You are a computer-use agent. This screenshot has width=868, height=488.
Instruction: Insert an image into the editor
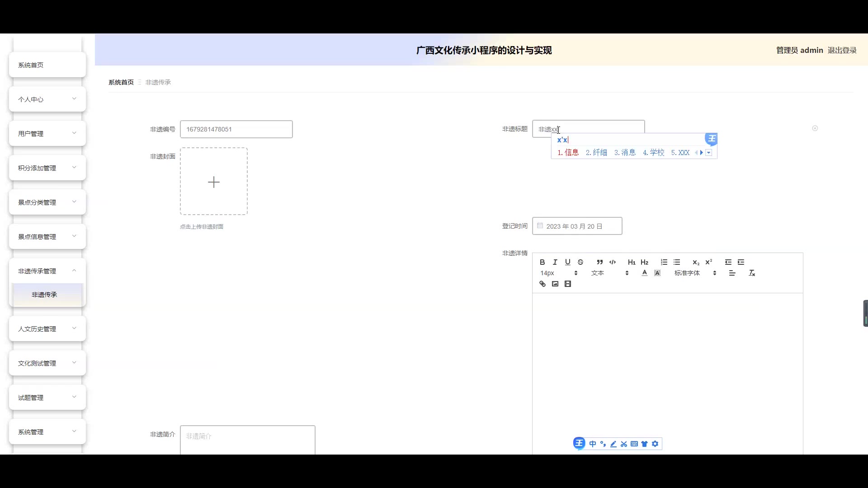pyautogui.click(x=555, y=284)
